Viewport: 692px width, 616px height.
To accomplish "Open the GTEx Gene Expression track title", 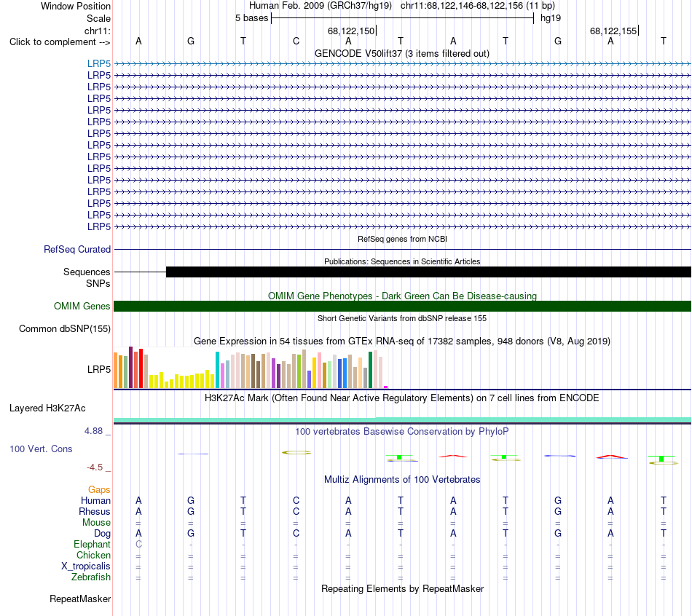I will pos(402,341).
